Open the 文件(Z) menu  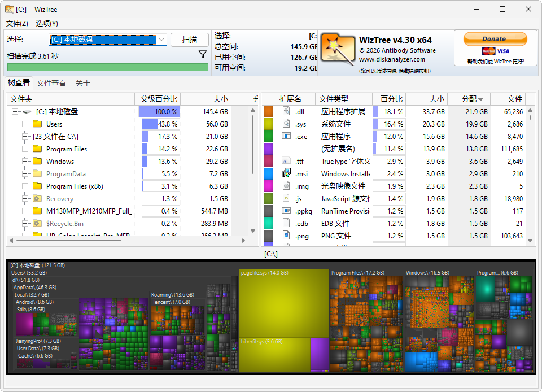point(17,24)
